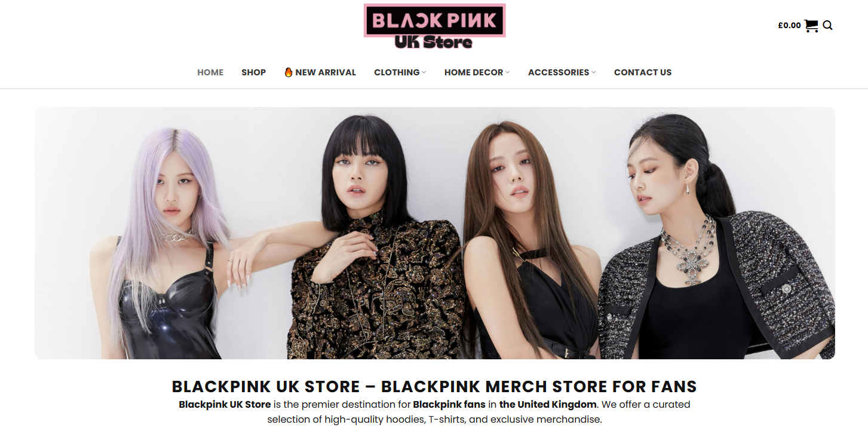Expand the Home Decor menu chevron
The image size is (868, 443).
point(508,72)
